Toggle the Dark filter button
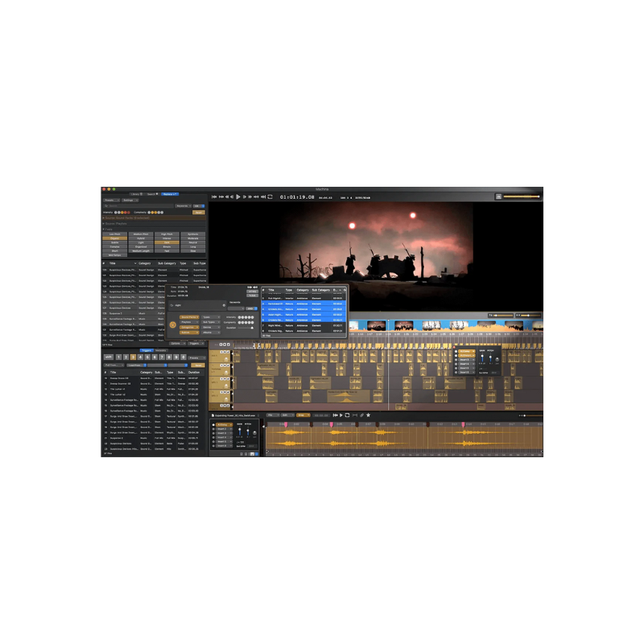Image resolution: width=644 pixels, height=644 pixels. [168, 242]
